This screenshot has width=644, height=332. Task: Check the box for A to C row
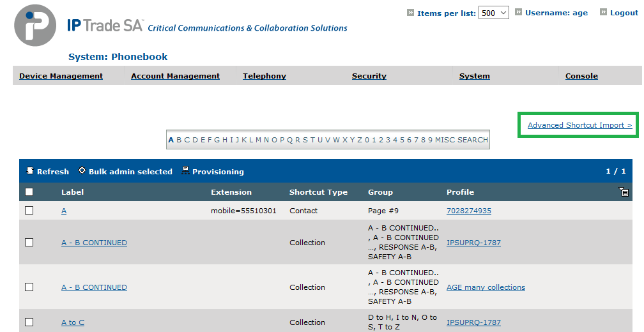29,322
